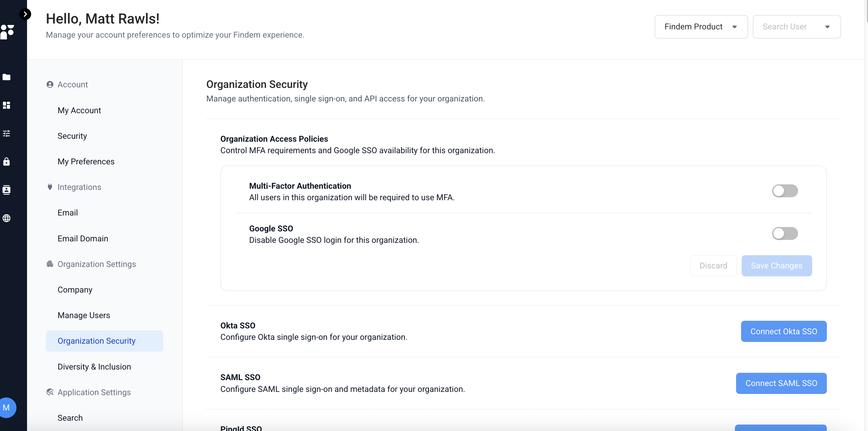Open the Findem Product dropdown
This screenshot has width=868, height=431.
(x=701, y=27)
